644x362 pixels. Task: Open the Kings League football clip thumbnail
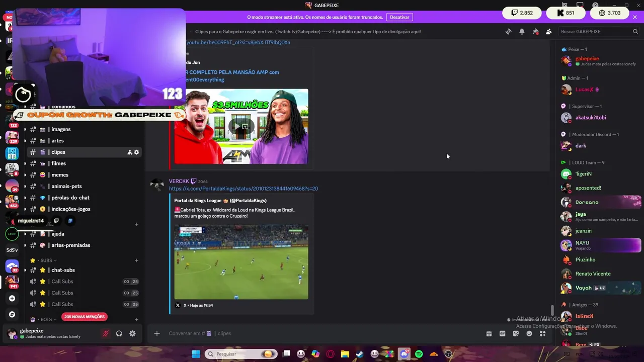click(x=241, y=262)
